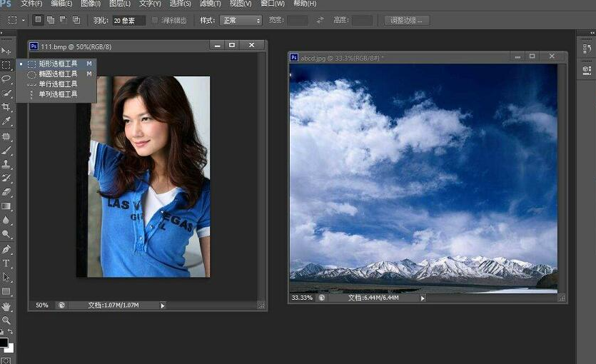Select the Hand tool
The height and width of the screenshot is (364, 596).
[x=6, y=306]
